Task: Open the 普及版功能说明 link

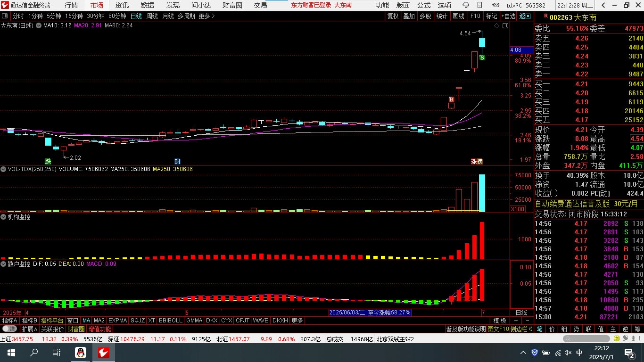Action: click(x=466, y=329)
